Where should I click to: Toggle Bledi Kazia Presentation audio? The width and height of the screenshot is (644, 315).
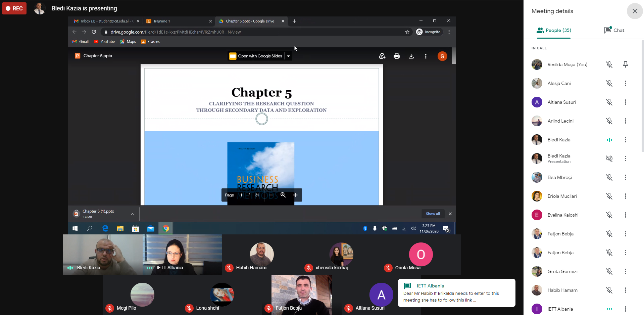(609, 159)
